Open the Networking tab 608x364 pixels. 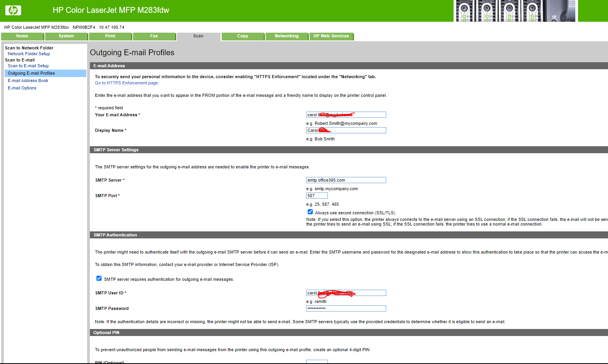pyautogui.click(x=287, y=36)
